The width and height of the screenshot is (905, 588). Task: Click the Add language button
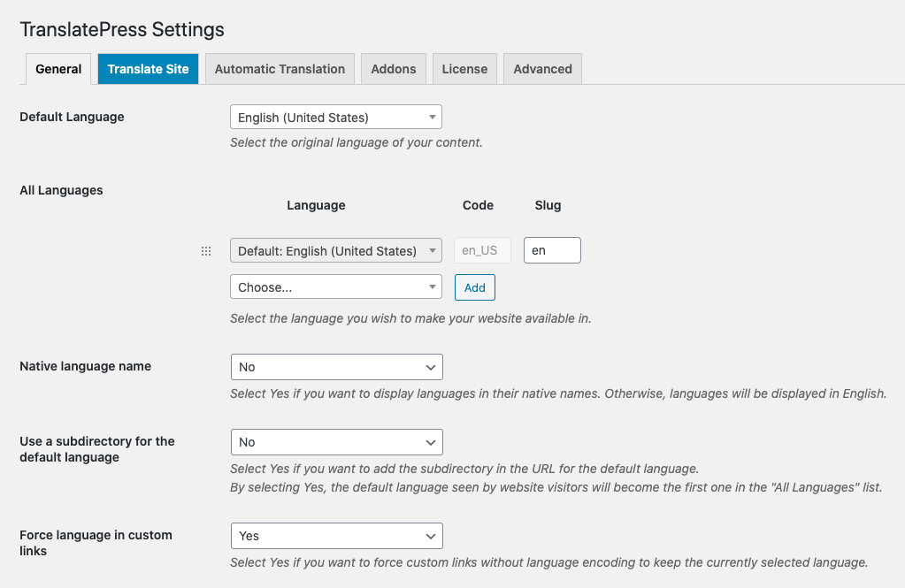(x=475, y=287)
